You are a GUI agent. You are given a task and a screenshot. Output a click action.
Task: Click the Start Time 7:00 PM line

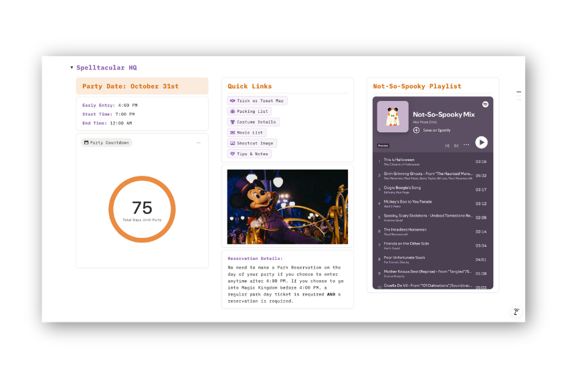[x=108, y=114]
